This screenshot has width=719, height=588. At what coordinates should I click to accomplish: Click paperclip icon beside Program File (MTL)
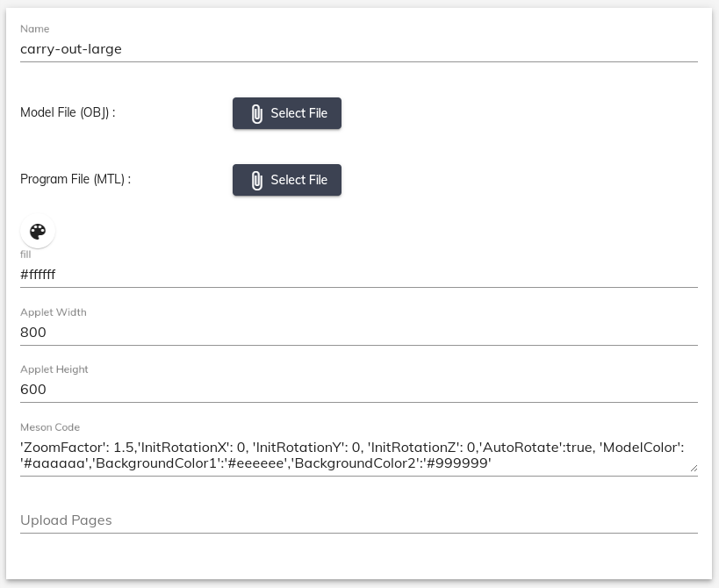coord(256,181)
